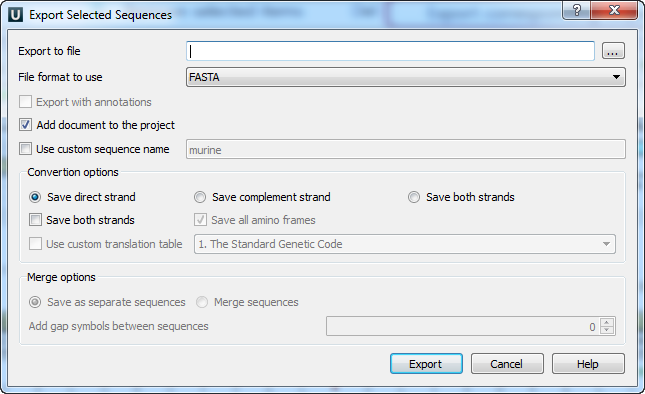This screenshot has width=645, height=394.
Task: Open file browser with ellipsis button
Action: tap(613, 51)
